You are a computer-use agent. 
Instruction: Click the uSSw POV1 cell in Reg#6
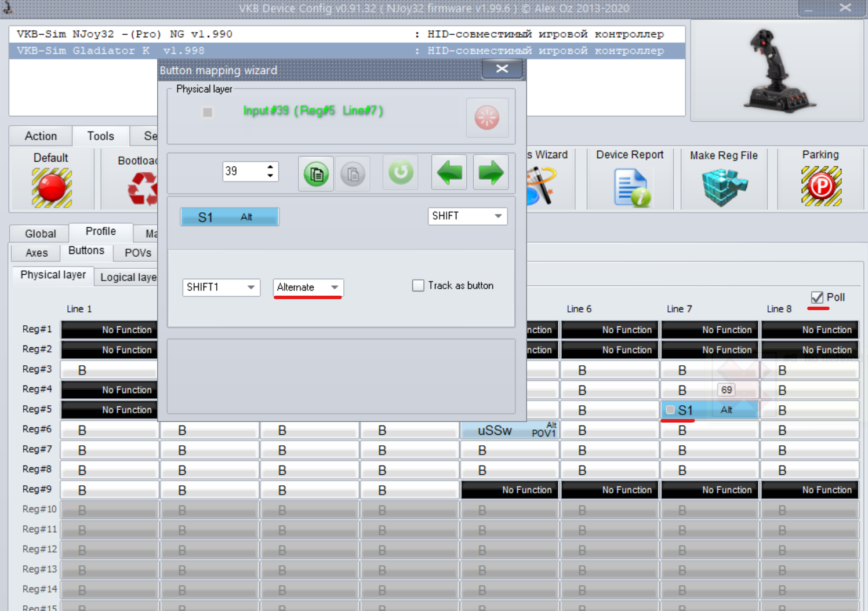(x=510, y=430)
